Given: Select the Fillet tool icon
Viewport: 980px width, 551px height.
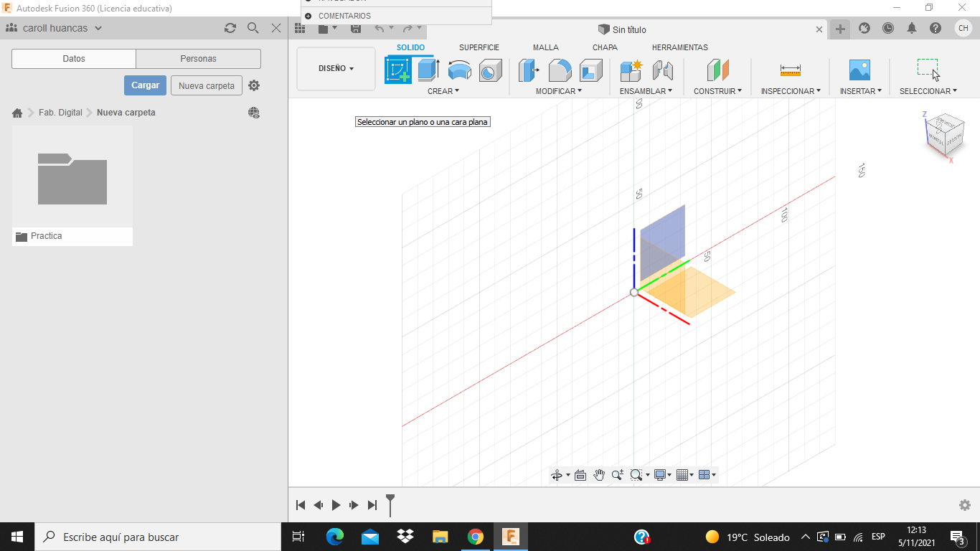Looking at the screenshot, I should click(x=560, y=70).
